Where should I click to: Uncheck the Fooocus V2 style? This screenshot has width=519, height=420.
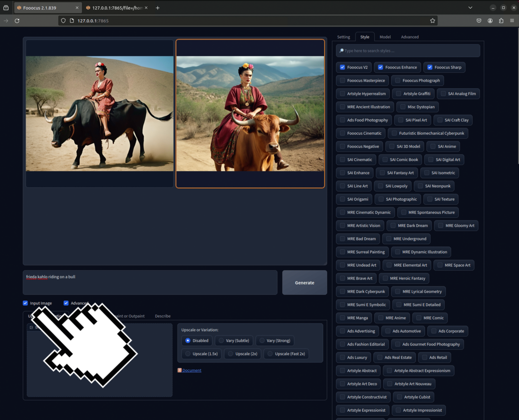[343, 67]
